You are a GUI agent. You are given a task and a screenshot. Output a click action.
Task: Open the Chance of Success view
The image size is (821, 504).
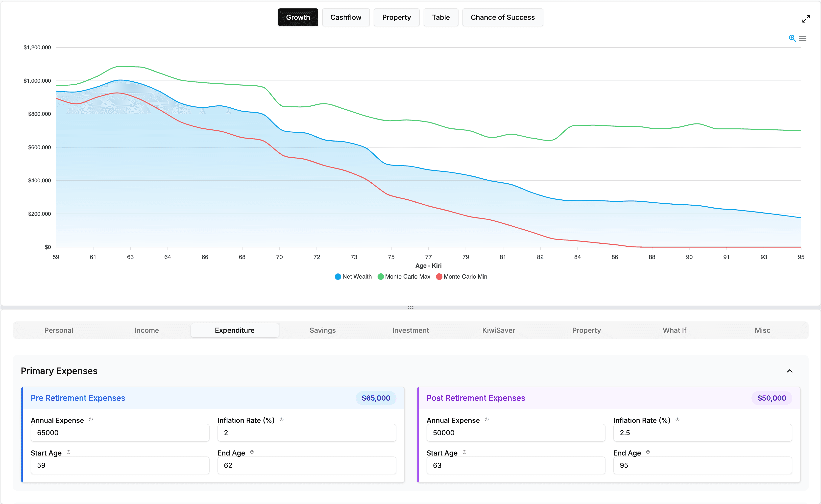(503, 17)
